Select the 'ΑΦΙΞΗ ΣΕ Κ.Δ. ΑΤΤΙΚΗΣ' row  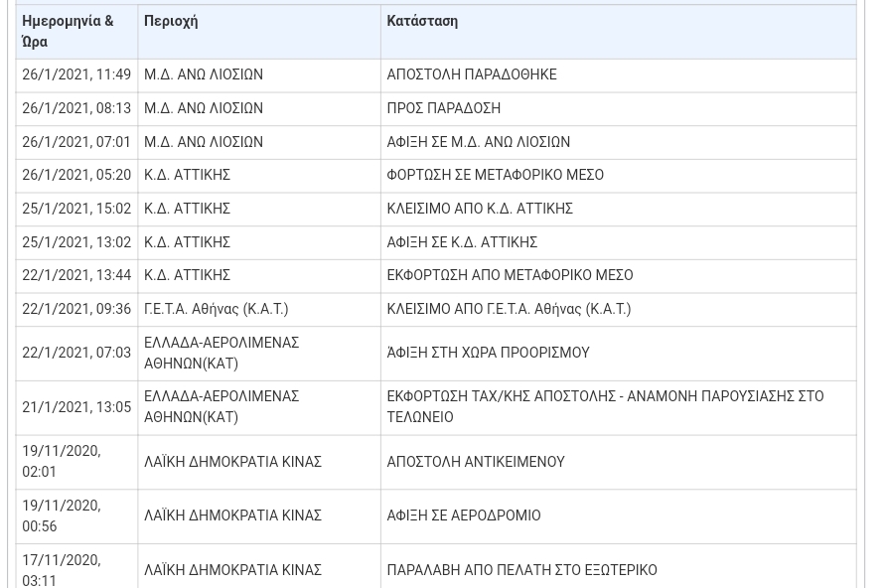462,242
